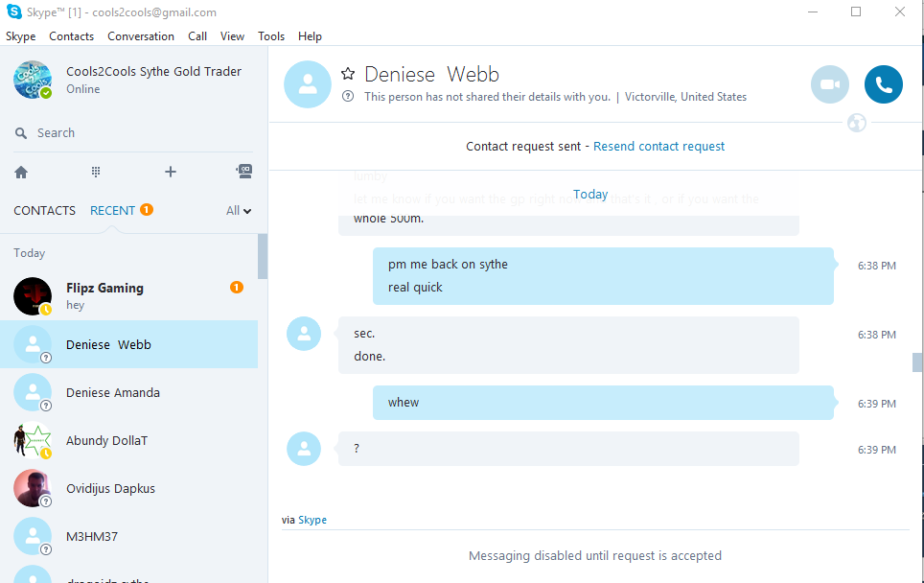Screen dimensions: 924x583
Task: Click Deniese Webb's large header avatar
Action: coord(308,84)
